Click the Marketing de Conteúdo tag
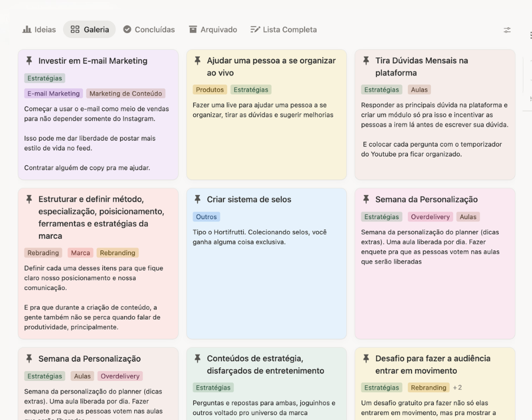 [x=125, y=93]
